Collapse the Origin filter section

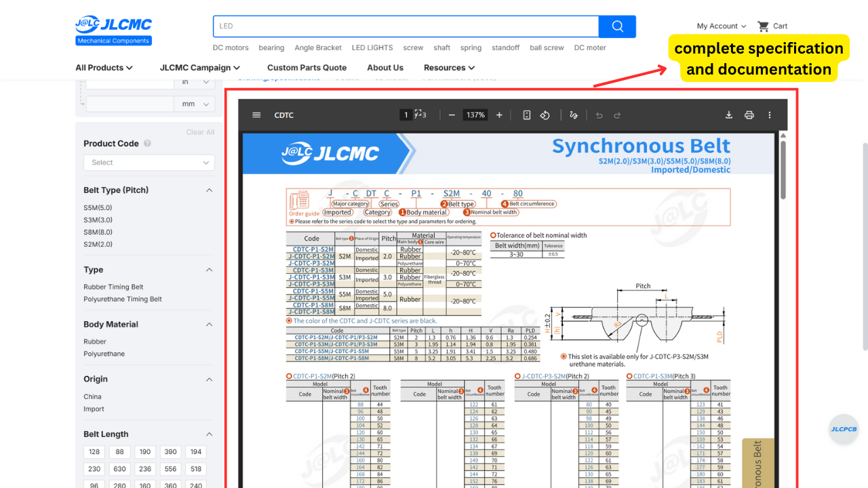pyautogui.click(x=209, y=380)
